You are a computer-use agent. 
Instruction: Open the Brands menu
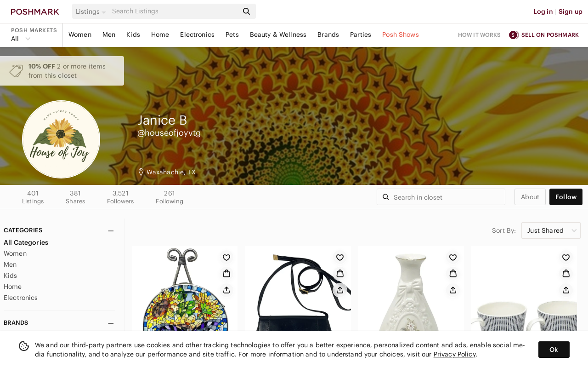click(328, 34)
